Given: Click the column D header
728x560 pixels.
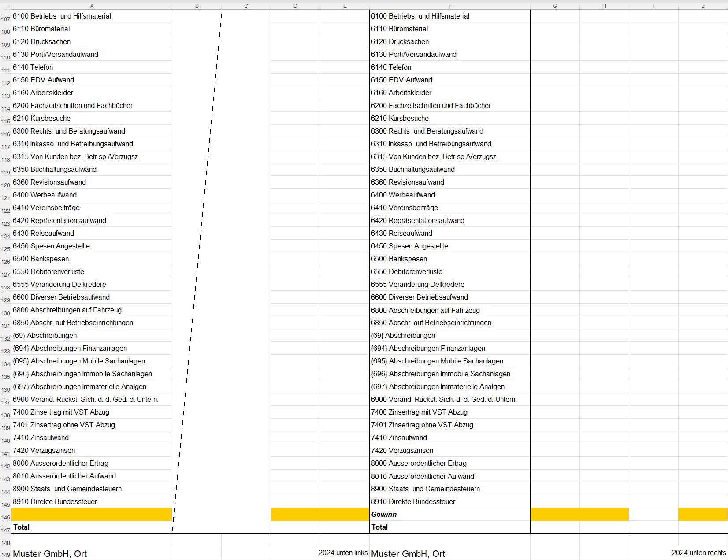Looking at the screenshot, I should coord(295,6).
